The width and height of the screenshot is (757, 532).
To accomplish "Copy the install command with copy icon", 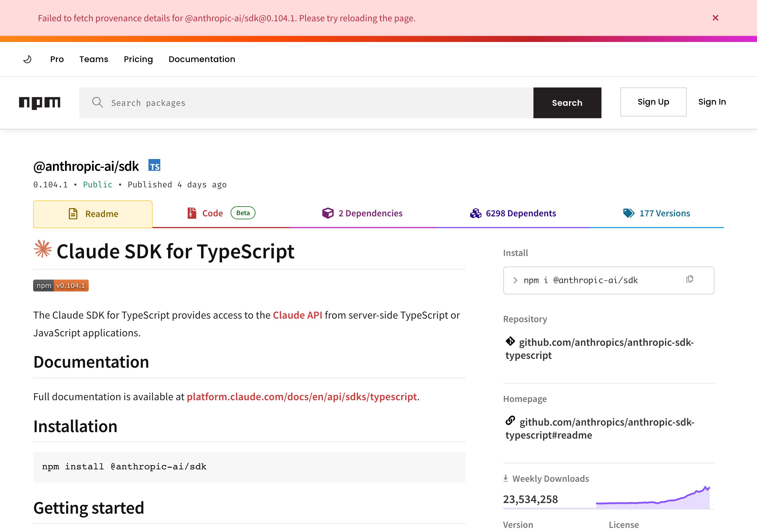I will (690, 279).
